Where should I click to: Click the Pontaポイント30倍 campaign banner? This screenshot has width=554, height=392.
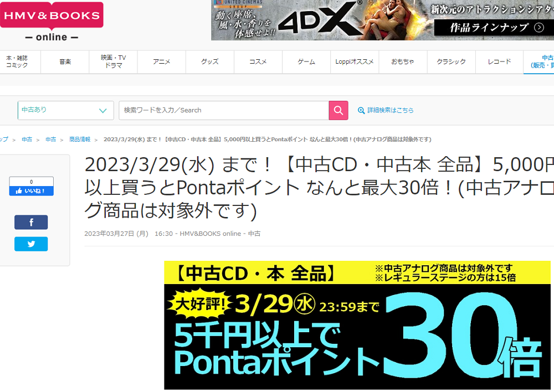357,325
